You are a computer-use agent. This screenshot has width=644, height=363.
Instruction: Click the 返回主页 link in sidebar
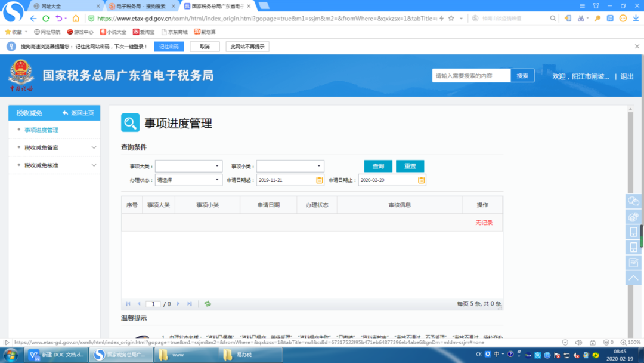[x=78, y=113]
